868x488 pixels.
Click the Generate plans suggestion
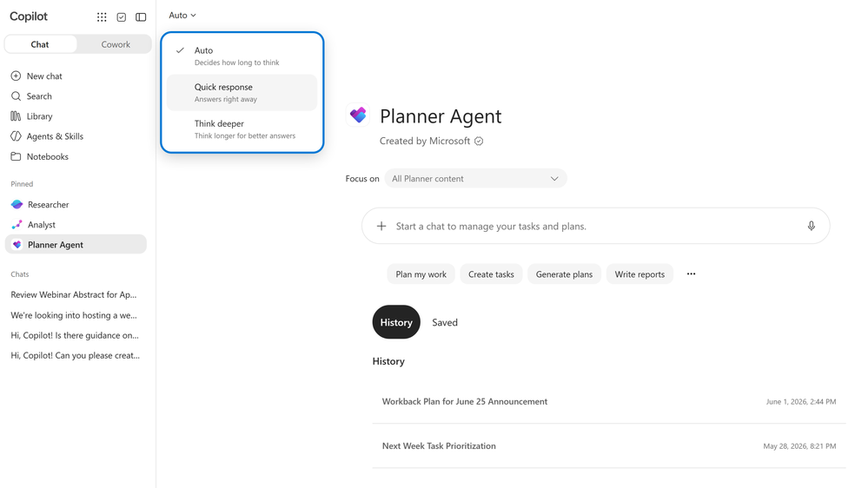pyautogui.click(x=564, y=274)
